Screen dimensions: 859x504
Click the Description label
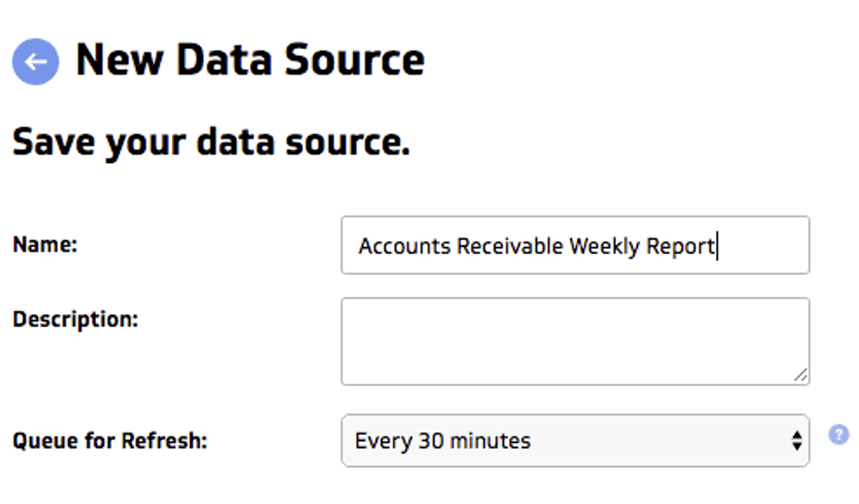(x=75, y=319)
